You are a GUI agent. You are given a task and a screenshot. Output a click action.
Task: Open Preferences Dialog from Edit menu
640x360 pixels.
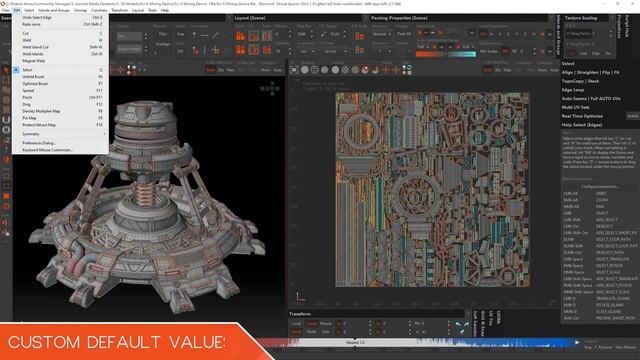click(60, 143)
